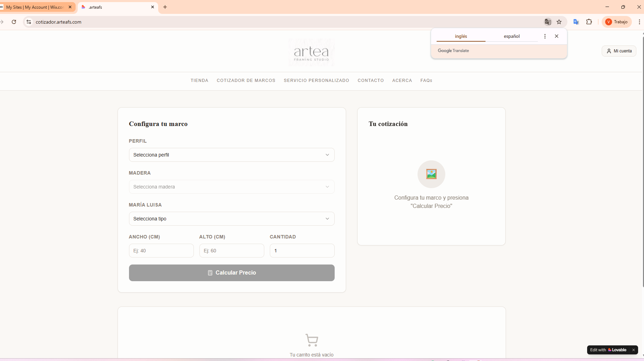Open the Selecciona perfil dropdown
Viewport: 644px width, 361px height.
pyautogui.click(x=231, y=155)
